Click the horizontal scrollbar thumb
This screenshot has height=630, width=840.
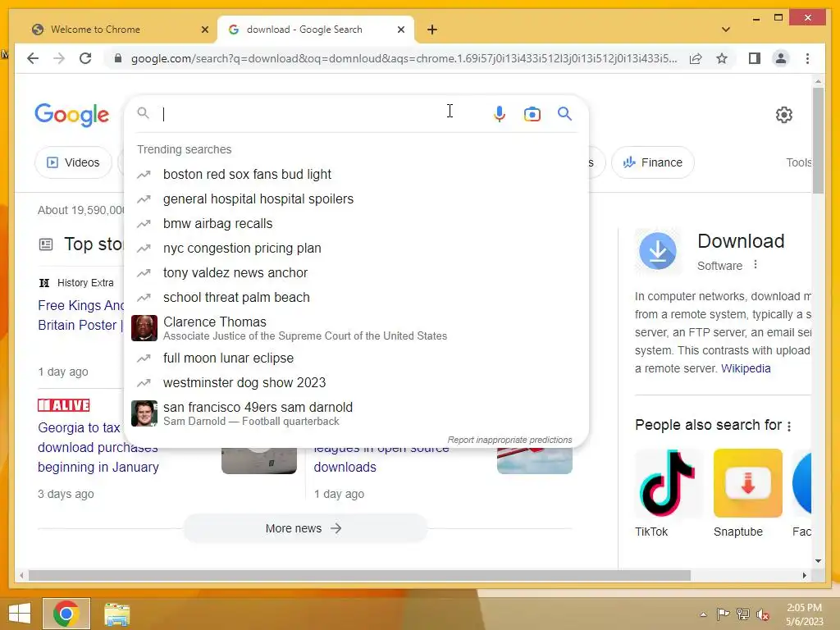(359, 575)
